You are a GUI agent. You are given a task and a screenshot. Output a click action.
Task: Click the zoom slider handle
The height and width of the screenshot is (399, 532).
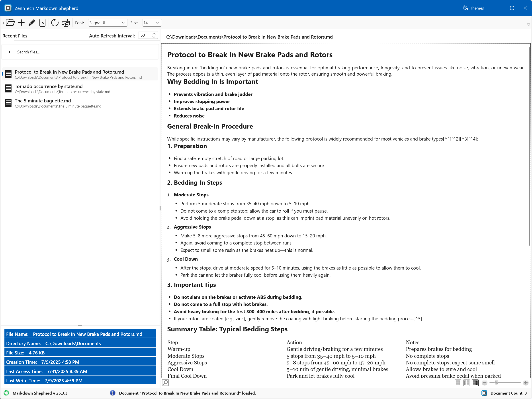496,382
